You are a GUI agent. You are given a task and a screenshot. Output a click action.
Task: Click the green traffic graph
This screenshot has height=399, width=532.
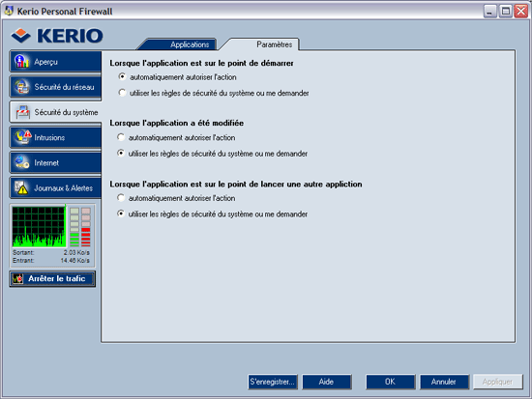coord(39,226)
